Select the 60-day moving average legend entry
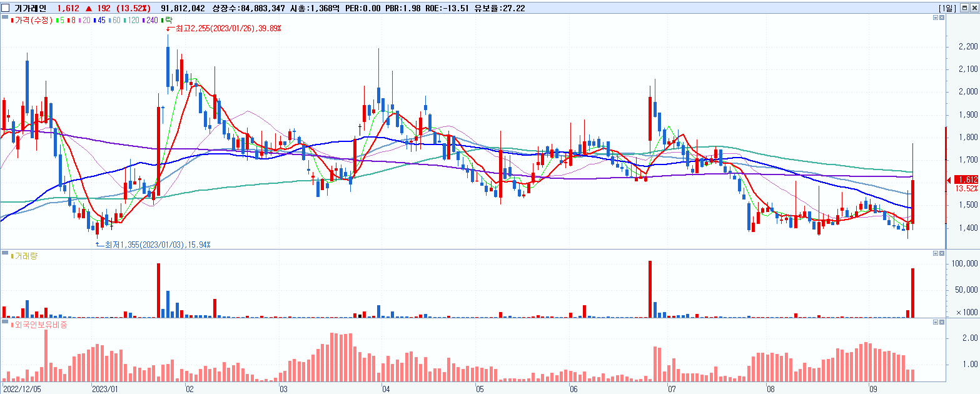The image size is (980, 394). click(114, 21)
